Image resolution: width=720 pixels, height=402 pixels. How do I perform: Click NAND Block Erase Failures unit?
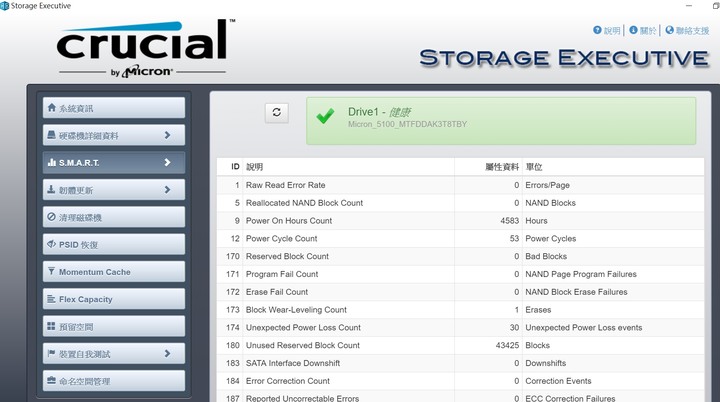pyautogui.click(x=576, y=292)
